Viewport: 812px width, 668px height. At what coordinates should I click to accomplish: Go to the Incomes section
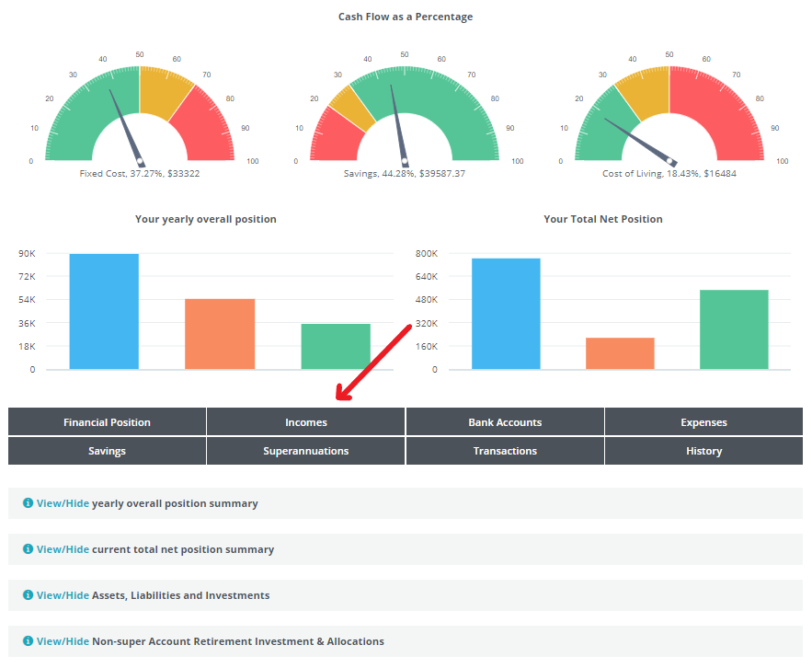pyautogui.click(x=305, y=422)
